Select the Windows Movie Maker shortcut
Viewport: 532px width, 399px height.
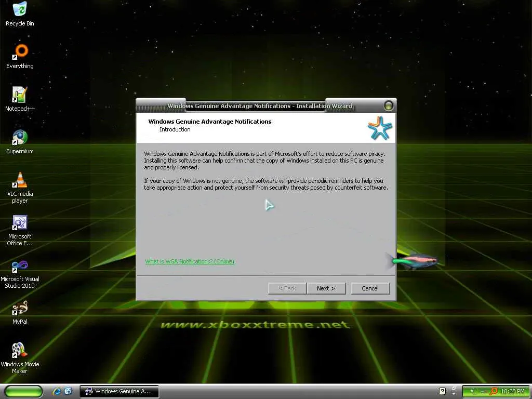point(20,358)
